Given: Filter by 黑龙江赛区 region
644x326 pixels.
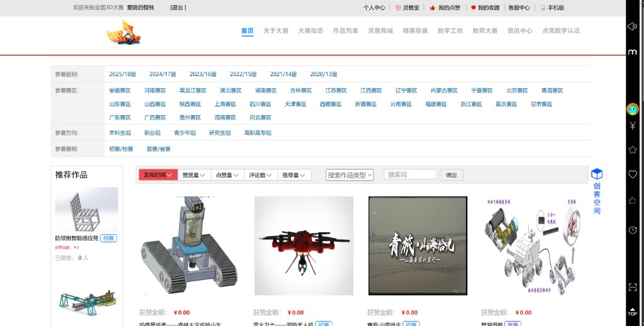Looking at the screenshot, I should (192, 91).
